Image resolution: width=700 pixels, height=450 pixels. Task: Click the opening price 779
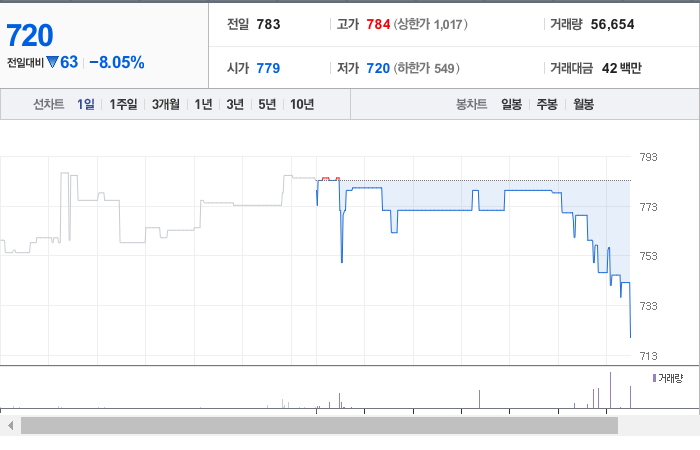(268, 68)
